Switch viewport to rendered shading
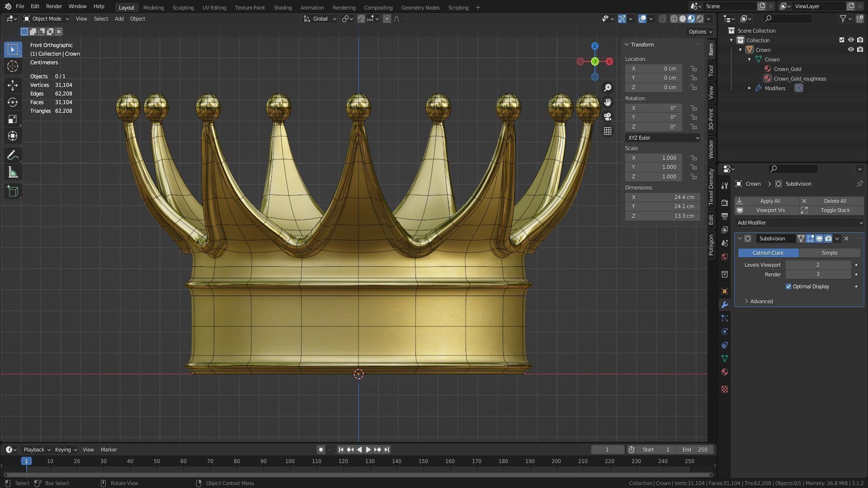Screen dimensions: 868x488 point(699,19)
